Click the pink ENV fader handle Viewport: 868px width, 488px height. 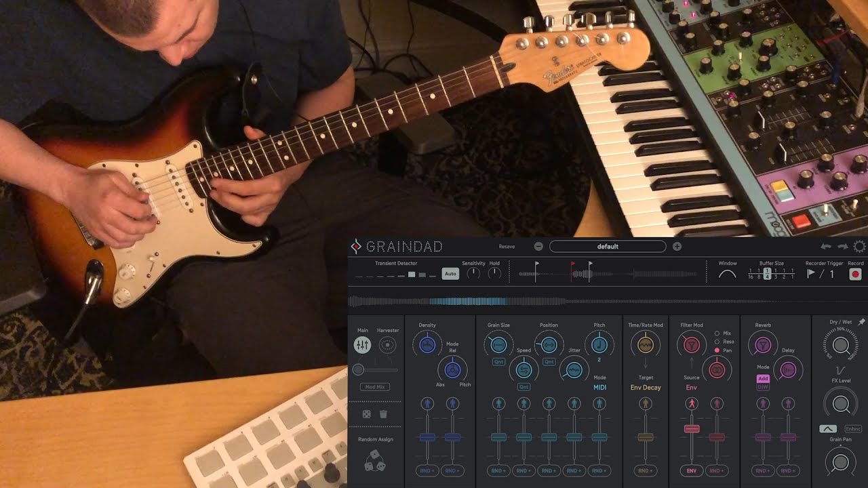point(691,429)
